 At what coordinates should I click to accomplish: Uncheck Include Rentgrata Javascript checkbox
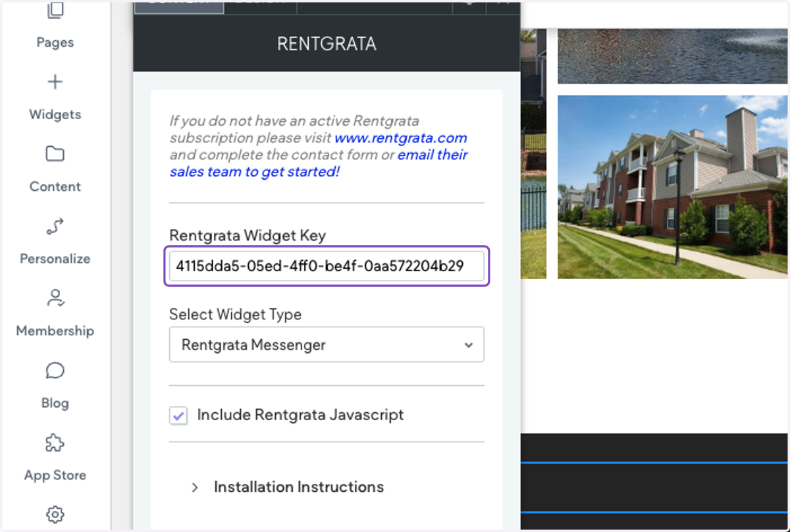[x=178, y=415]
